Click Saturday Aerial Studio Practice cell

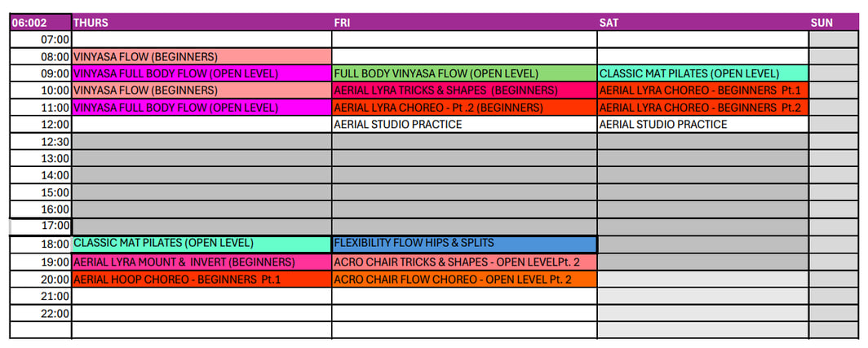click(x=703, y=125)
